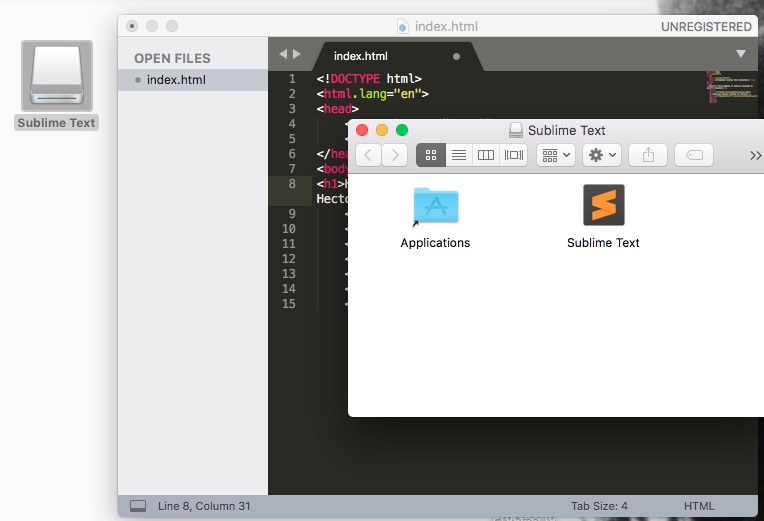Open the HTML syntax selector in the status bar
Image resolution: width=764 pixels, height=521 pixels.
tap(699, 506)
